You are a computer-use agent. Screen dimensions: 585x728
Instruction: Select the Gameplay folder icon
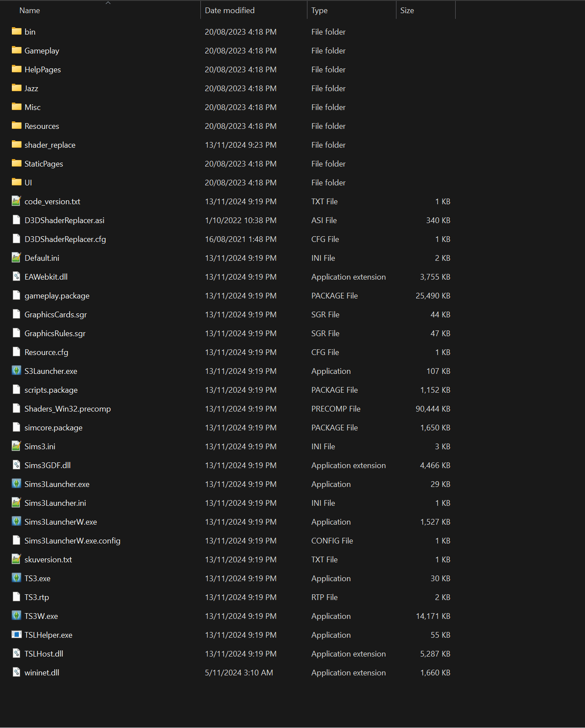(17, 50)
